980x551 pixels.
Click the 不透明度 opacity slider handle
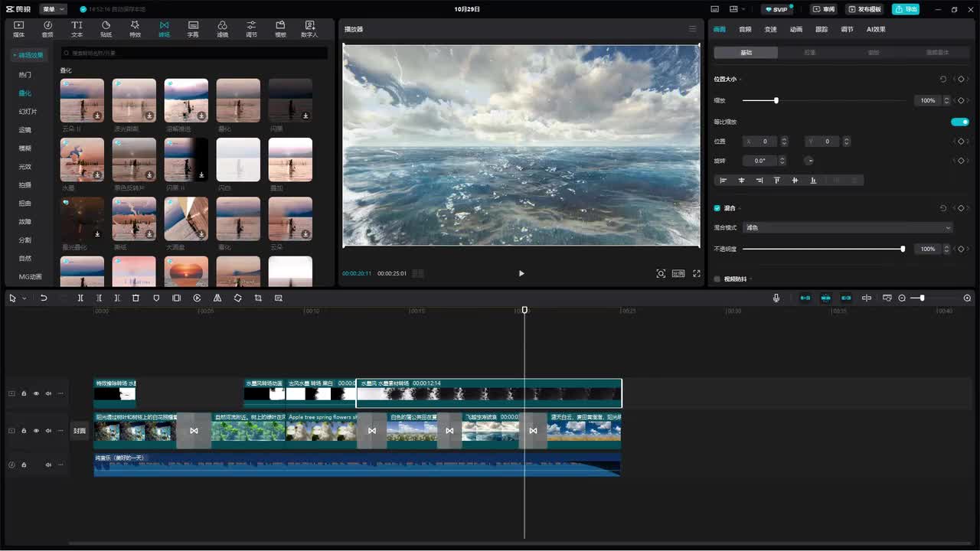[903, 249]
